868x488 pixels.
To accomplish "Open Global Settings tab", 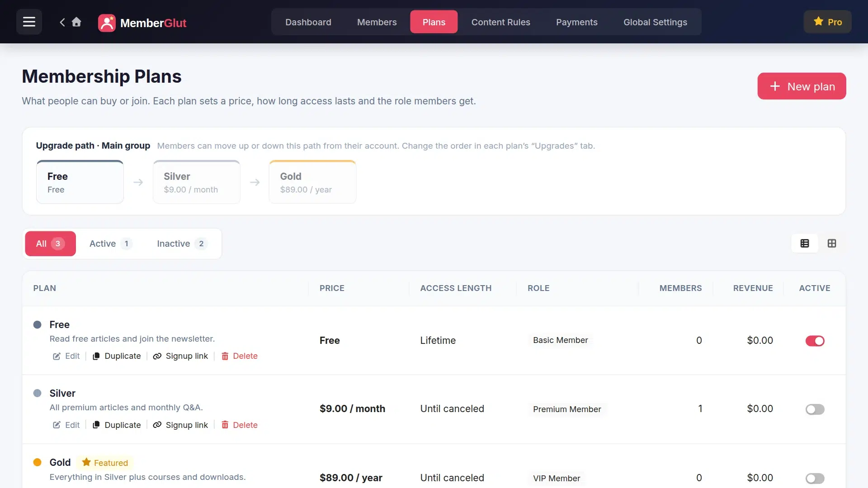I will 655,22.
